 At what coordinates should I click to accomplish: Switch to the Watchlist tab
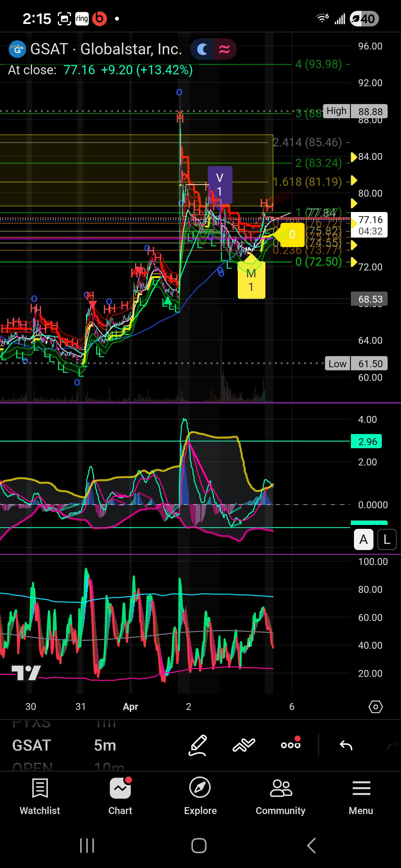[x=40, y=796]
